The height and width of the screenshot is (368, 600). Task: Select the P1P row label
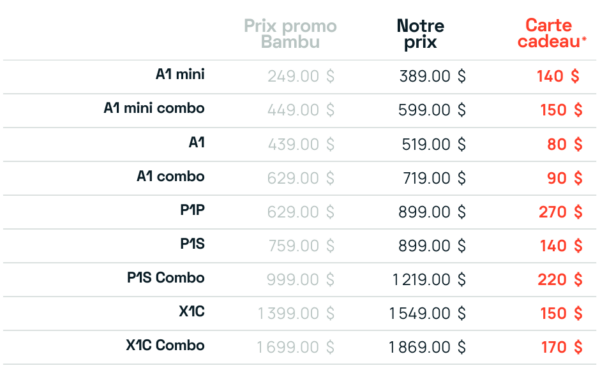point(192,210)
